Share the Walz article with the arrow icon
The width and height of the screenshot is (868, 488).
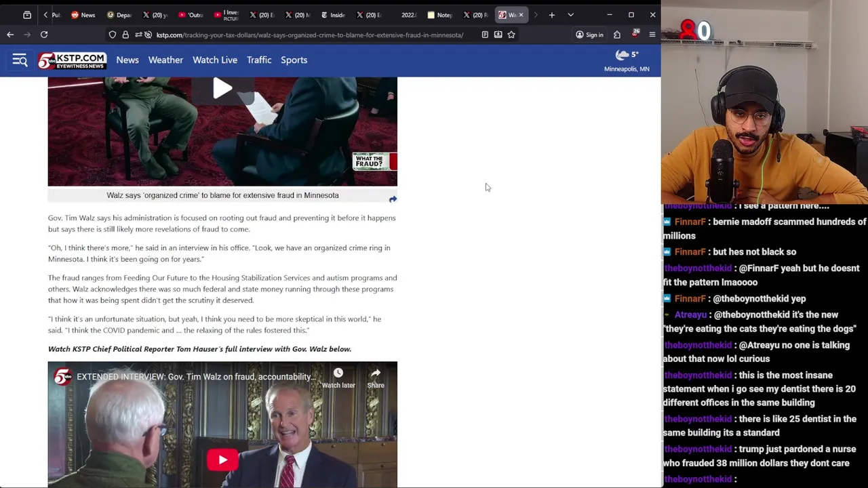tap(393, 199)
